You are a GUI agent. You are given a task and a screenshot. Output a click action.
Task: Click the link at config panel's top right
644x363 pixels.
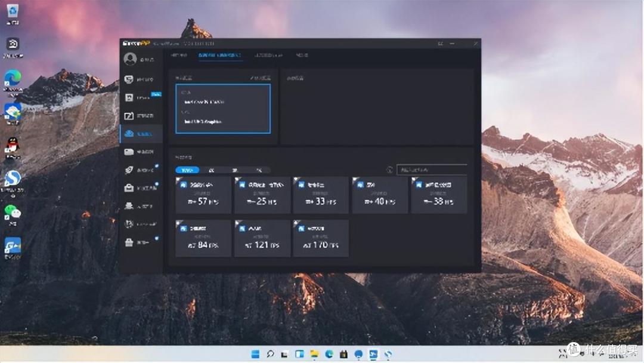[x=260, y=78]
